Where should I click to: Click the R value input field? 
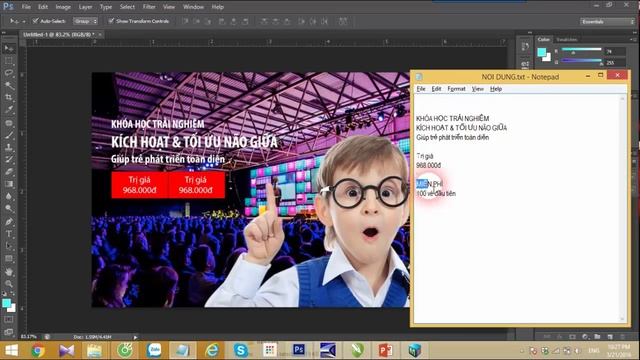(615, 51)
